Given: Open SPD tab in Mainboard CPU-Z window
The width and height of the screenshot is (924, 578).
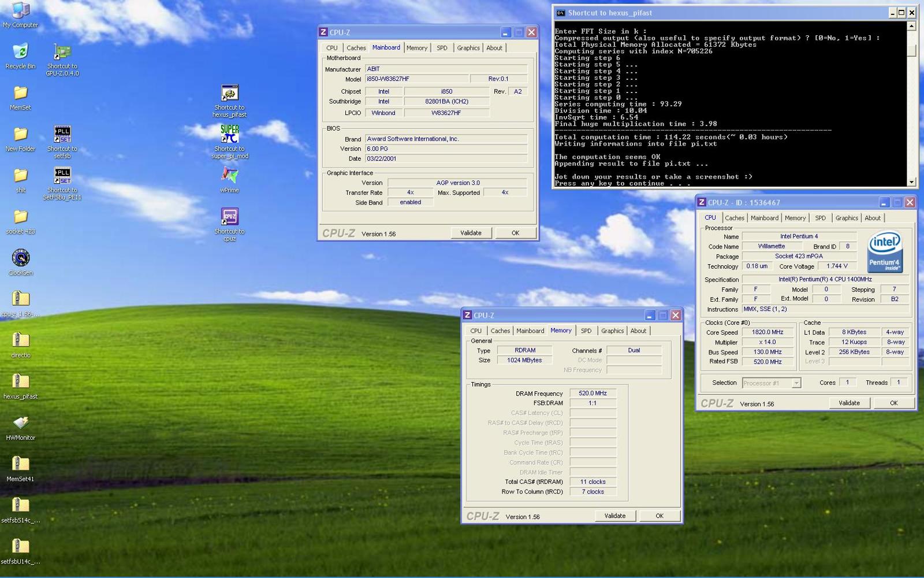Looking at the screenshot, I should [442, 48].
